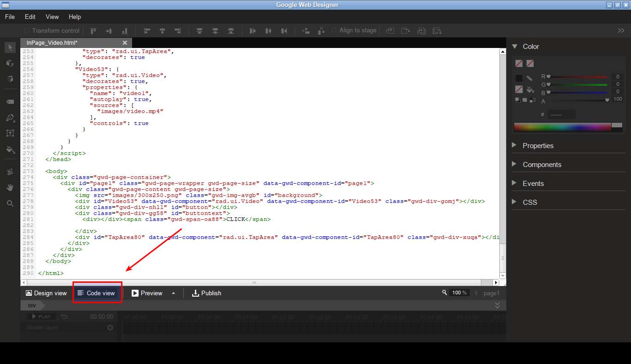This screenshot has height=364, width=631.
Task: Click the B blue channel slider
Action: click(577, 92)
